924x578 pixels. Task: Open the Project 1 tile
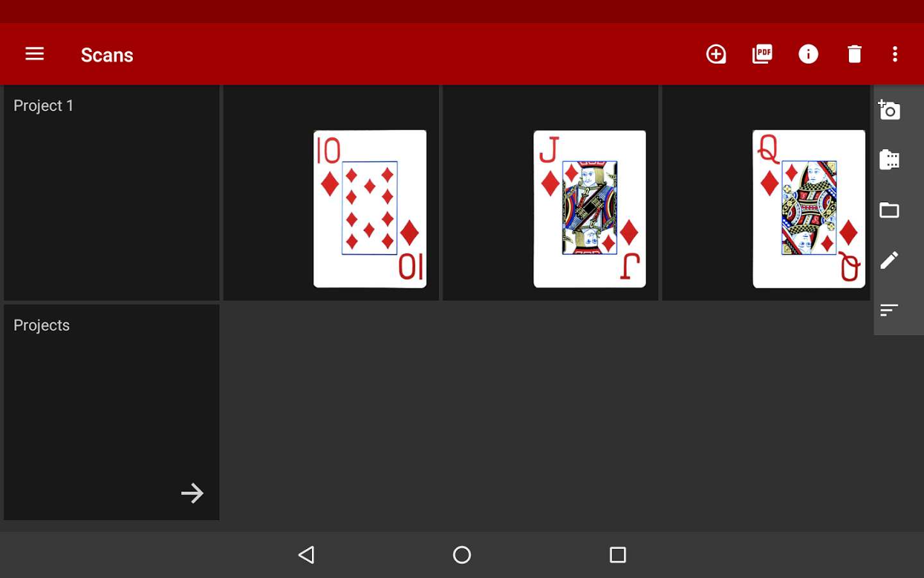click(x=112, y=193)
